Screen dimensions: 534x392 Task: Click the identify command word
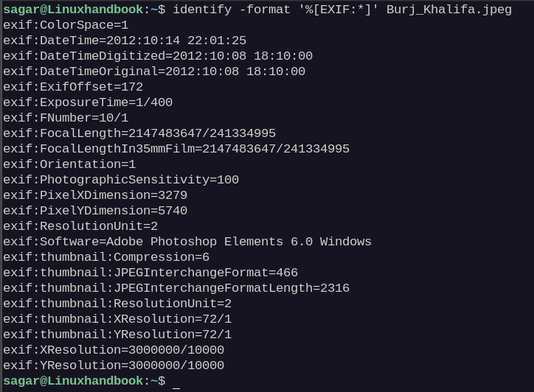(202, 10)
